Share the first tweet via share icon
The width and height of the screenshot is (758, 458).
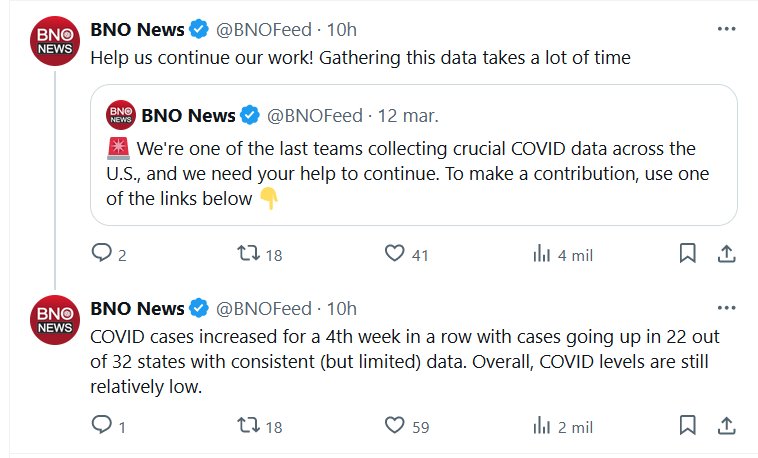coord(727,254)
